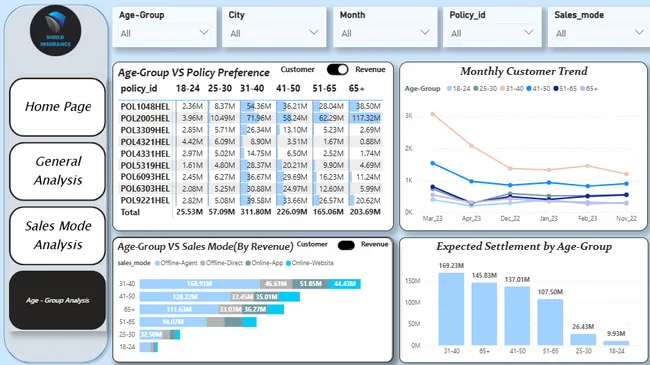Toggle Customer/Revenue switch in Sales Mode chart
The height and width of the screenshot is (365, 650).
click(346, 245)
